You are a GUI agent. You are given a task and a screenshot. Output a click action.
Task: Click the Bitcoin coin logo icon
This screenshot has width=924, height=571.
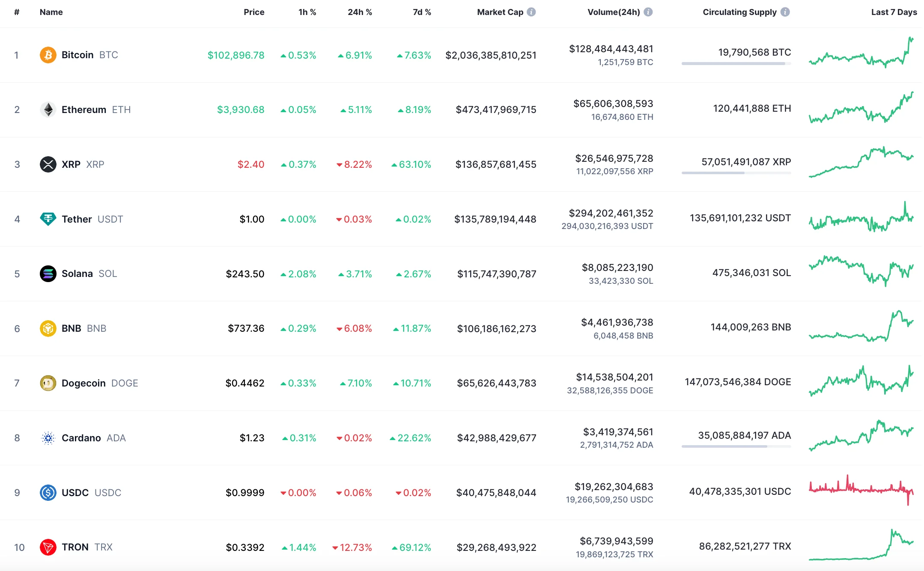tap(48, 55)
